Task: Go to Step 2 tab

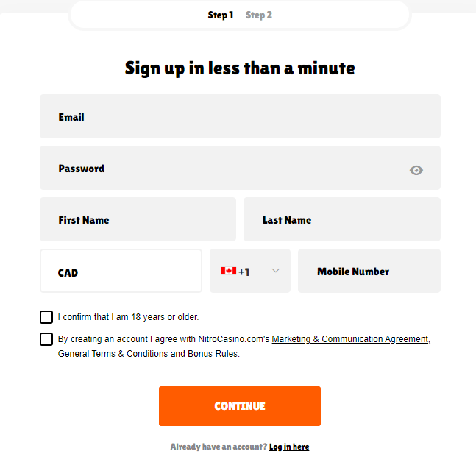Action: [259, 15]
